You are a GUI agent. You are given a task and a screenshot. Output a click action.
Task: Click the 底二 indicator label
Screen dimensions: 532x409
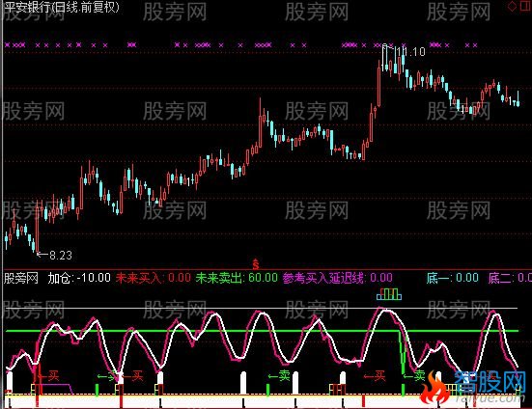click(x=500, y=278)
